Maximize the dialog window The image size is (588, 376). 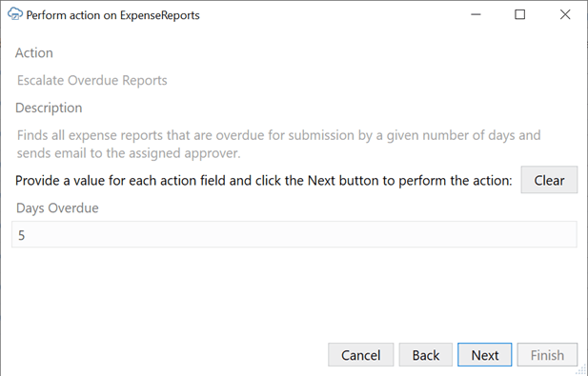click(519, 14)
